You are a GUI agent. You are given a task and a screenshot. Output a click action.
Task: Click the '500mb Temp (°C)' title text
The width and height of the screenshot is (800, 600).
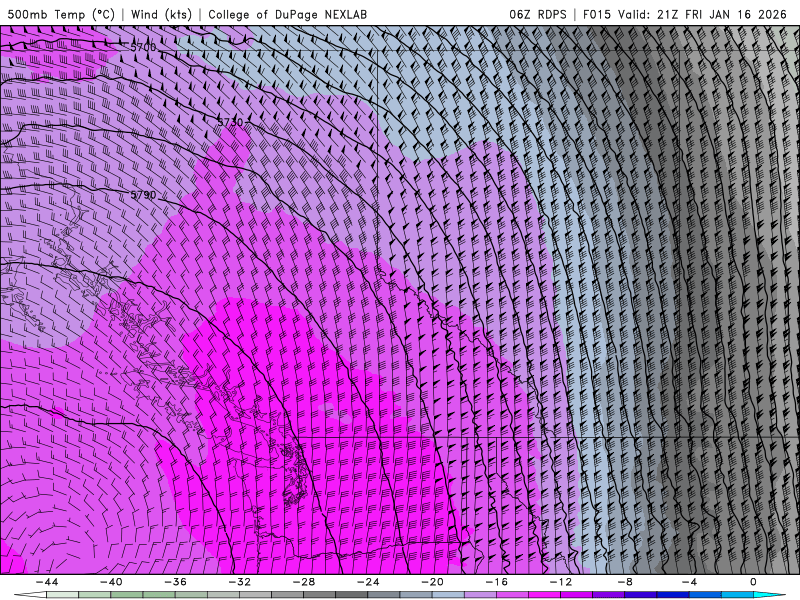61,14
